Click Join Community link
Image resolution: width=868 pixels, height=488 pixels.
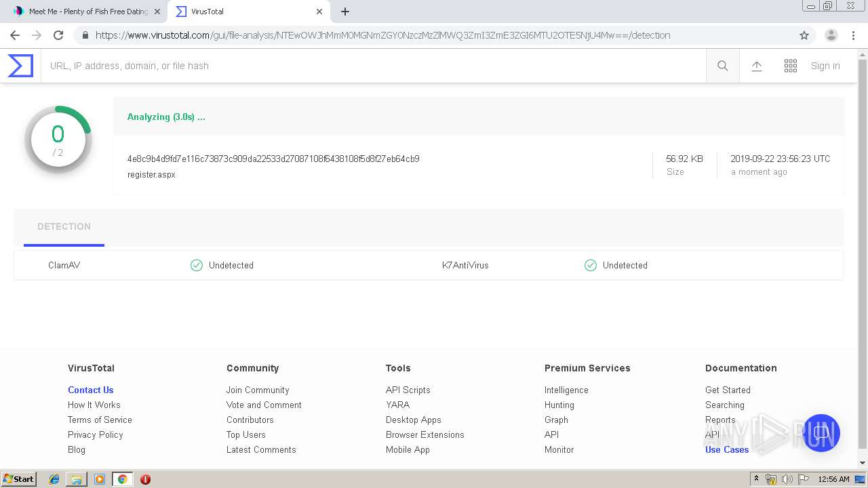click(258, 390)
